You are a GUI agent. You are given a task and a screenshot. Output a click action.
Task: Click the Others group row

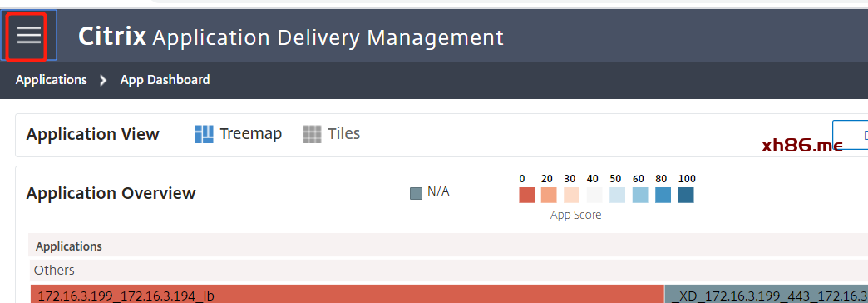[448, 271]
